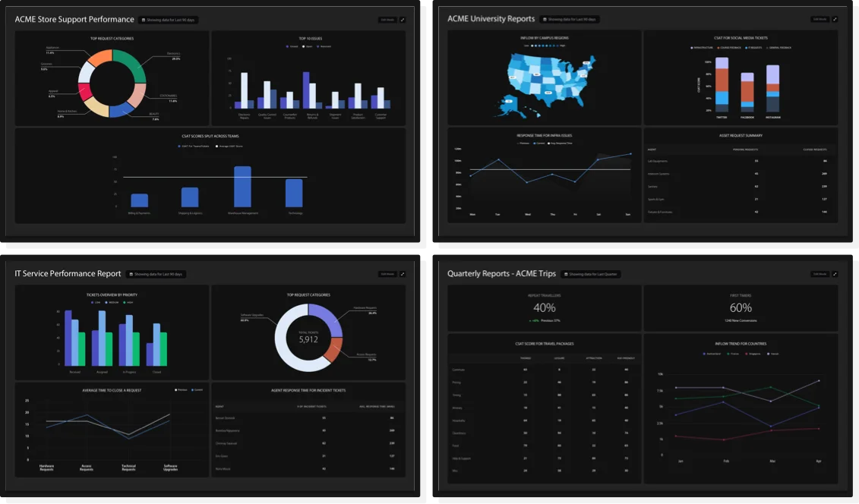859x504 pixels.
Task: Toggle the Avg Response Time legend in Infra Issues
Action: 560,143
